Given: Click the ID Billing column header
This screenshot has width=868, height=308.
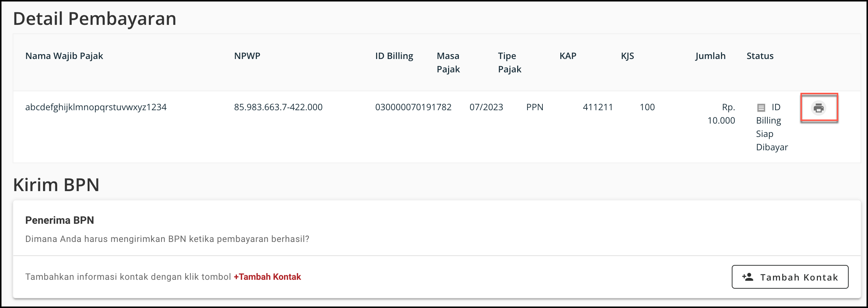Looking at the screenshot, I should click(394, 56).
